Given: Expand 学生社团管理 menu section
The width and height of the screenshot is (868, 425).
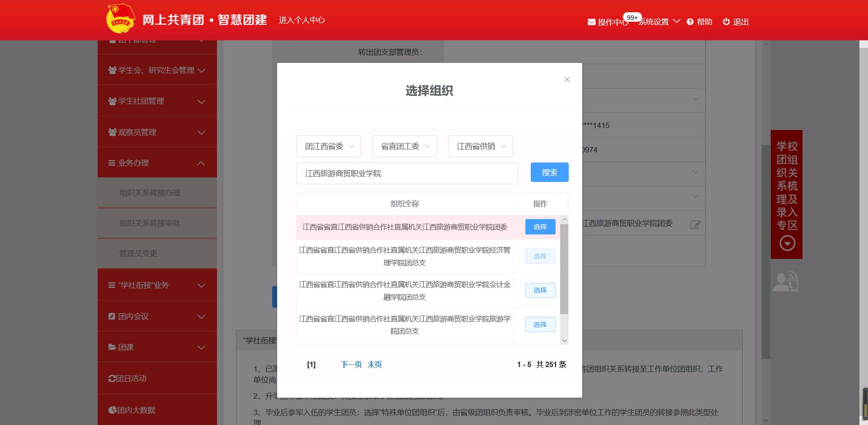Looking at the screenshot, I should (x=202, y=101).
